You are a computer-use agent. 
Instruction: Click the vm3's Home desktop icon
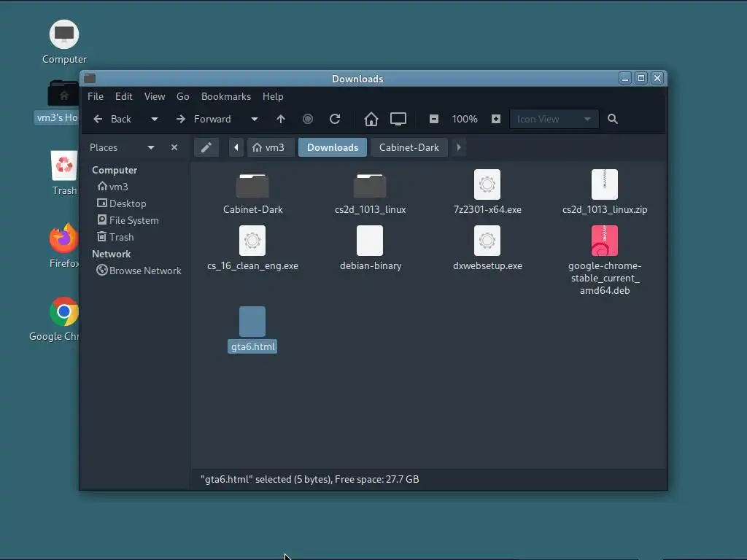click(x=63, y=93)
